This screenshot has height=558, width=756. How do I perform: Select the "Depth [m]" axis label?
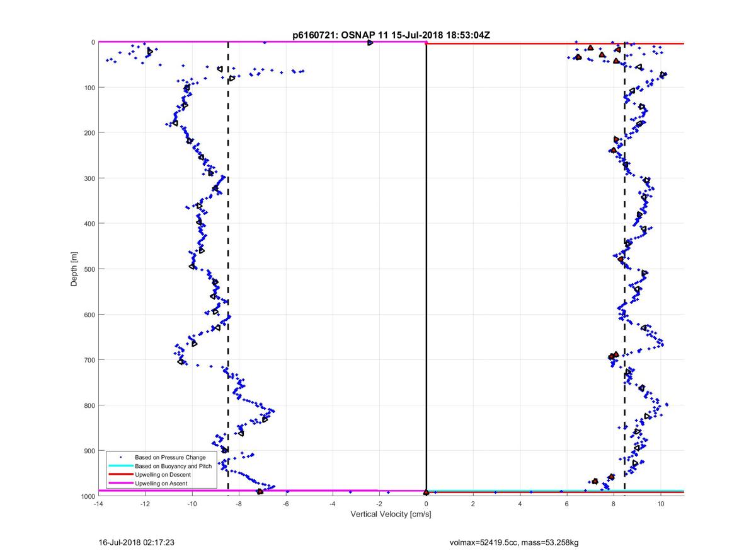point(74,269)
